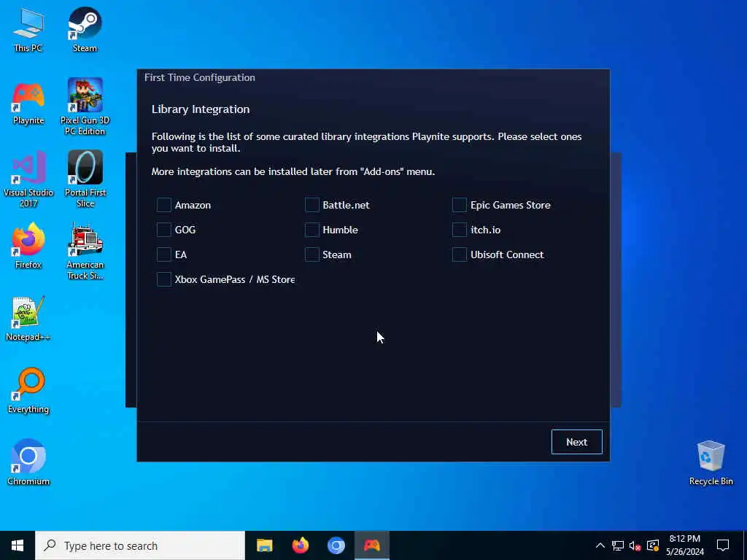Open File Explorer from the taskbar

coord(264,545)
